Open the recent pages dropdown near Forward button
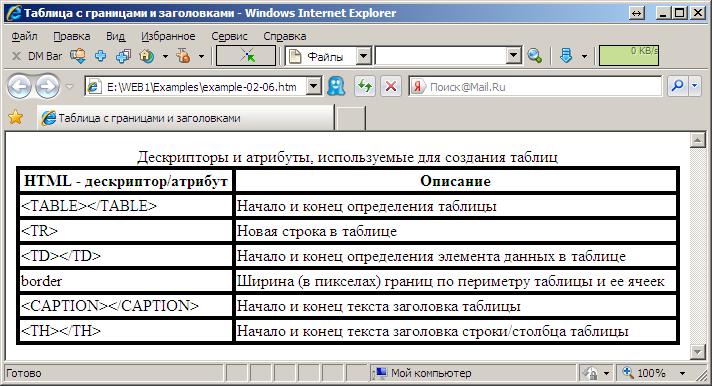Image resolution: width=712 pixels, height=386 pixels. pos(69,86)
